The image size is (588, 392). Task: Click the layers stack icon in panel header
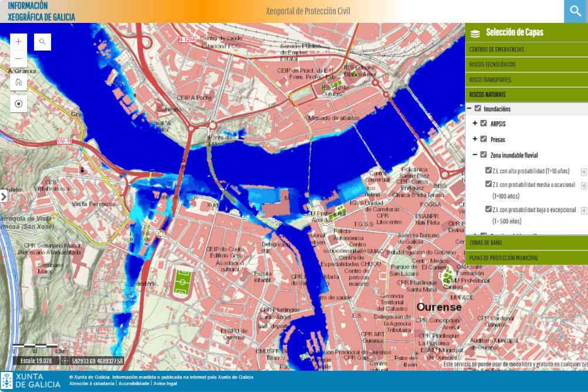[476, 33]
